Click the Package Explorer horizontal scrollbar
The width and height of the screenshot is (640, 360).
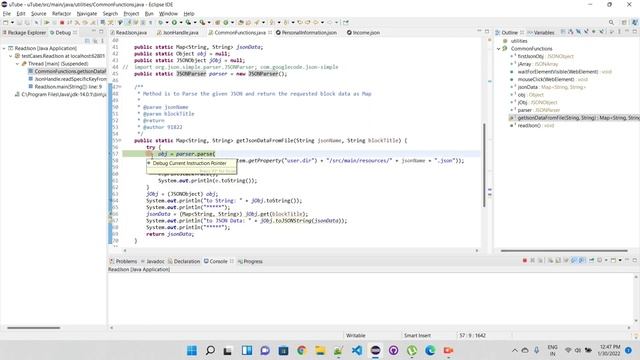point(33,328)
